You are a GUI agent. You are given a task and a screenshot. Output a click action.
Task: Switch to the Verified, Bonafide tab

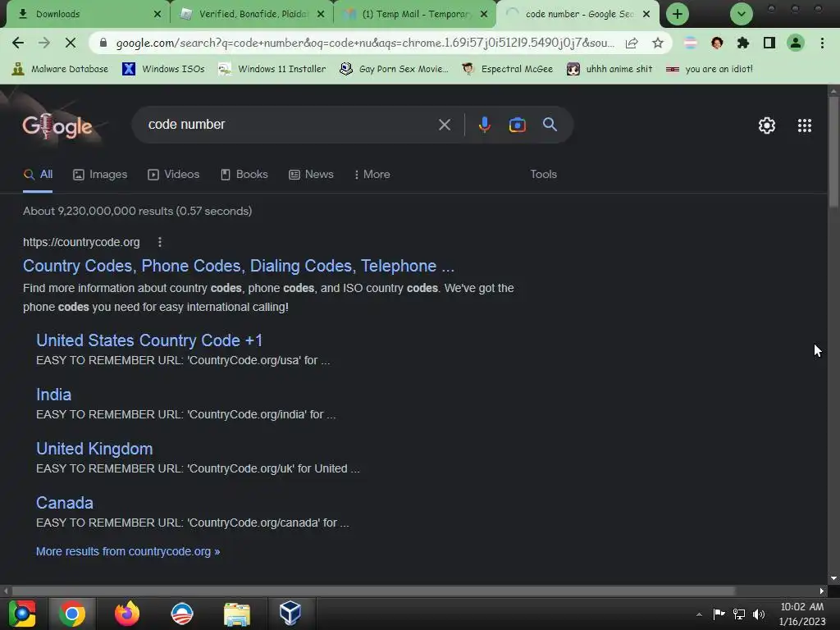click(252, 14)
